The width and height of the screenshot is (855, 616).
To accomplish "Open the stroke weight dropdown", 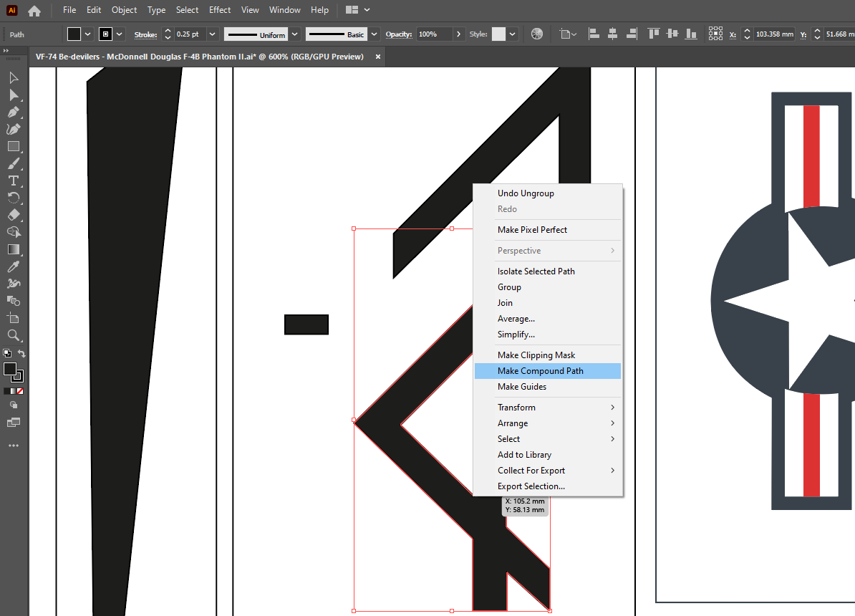I will tap(213, 34).
